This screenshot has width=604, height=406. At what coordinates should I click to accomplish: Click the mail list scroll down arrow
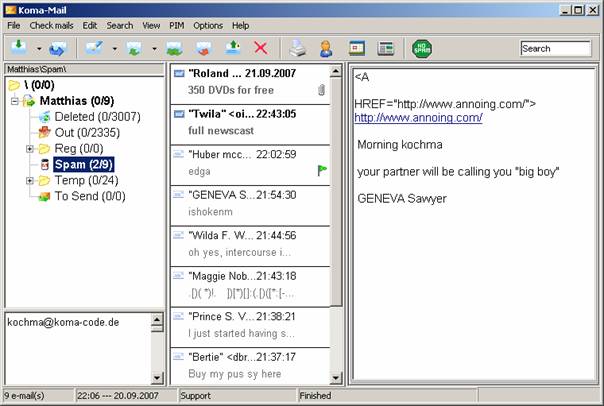point(336,378)
